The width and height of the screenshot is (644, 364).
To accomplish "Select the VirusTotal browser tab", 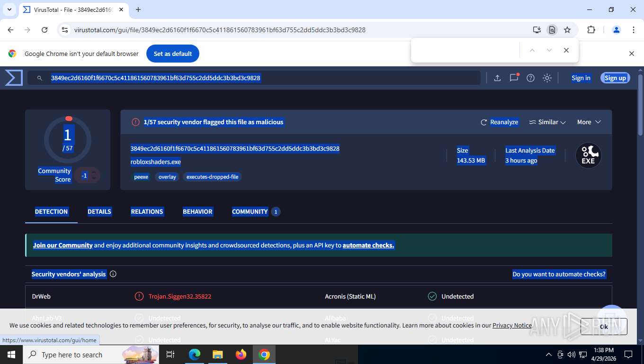I will [x=72, y=9].
